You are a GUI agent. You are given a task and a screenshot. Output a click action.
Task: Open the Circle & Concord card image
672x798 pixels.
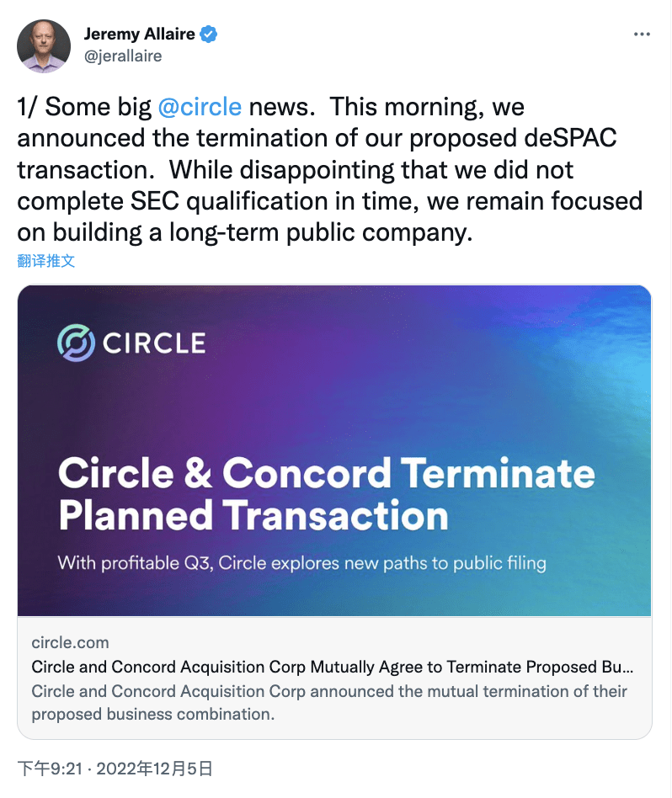tap(334, 450)
